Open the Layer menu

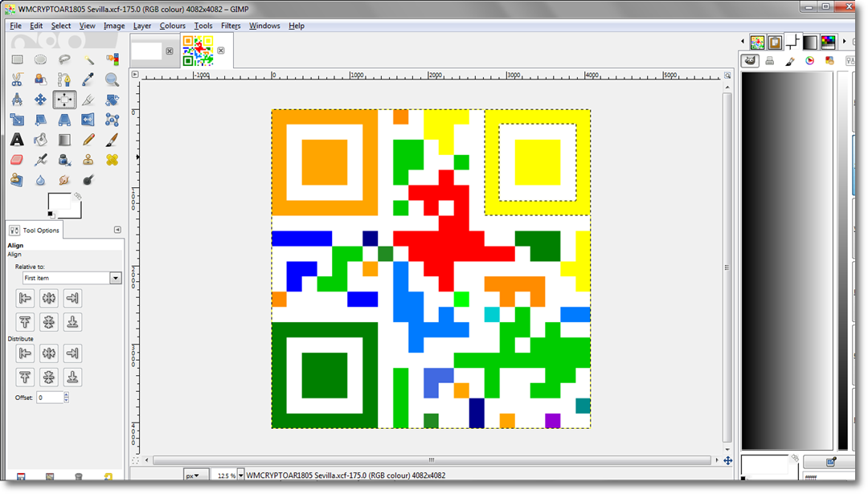coord(142,26)
